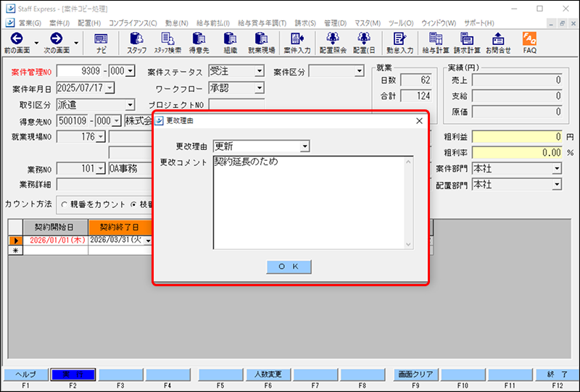
Task: Expand the 次の画面 history dropdown arrow
Action: tap(76, 43)
